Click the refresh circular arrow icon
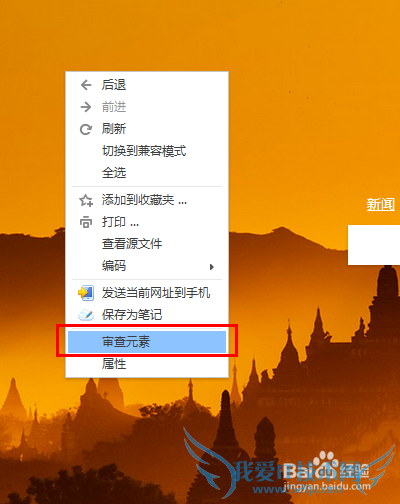 [86, 129]
